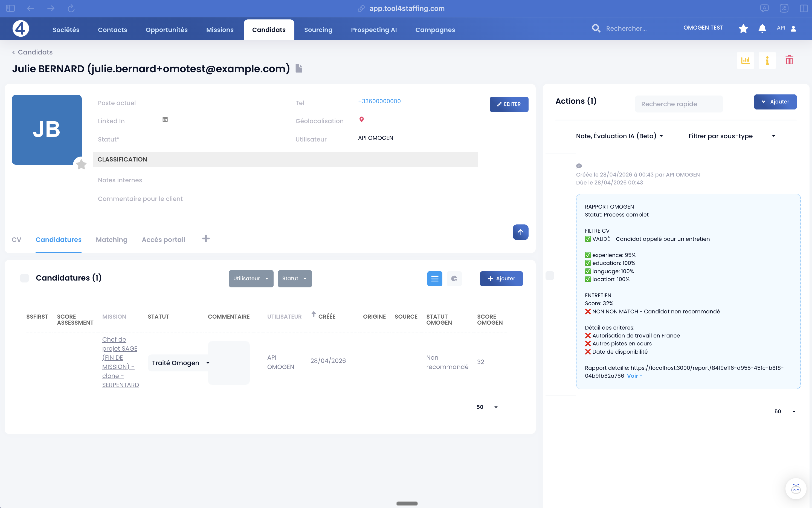
Task: Open Candidatures page size 50 dropdown
Action: click(x=487, y=407)
